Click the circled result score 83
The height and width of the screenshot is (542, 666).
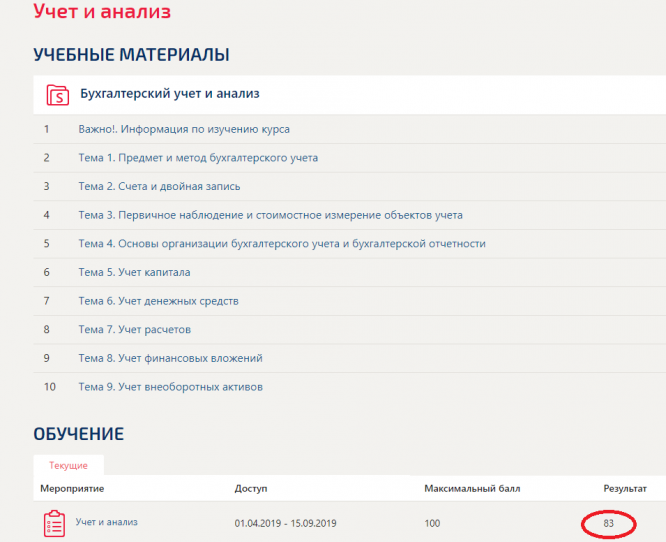click(x=608, y=523)
